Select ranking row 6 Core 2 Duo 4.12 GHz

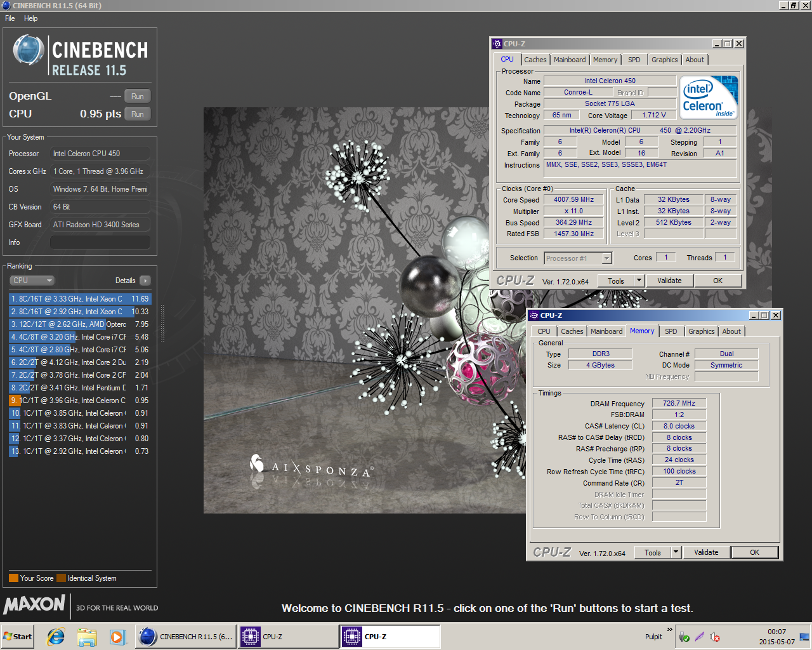click(x=80, y=362)
